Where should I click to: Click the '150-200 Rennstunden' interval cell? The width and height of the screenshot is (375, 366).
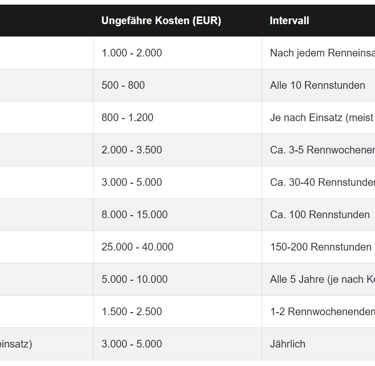(x=321, y=247)
